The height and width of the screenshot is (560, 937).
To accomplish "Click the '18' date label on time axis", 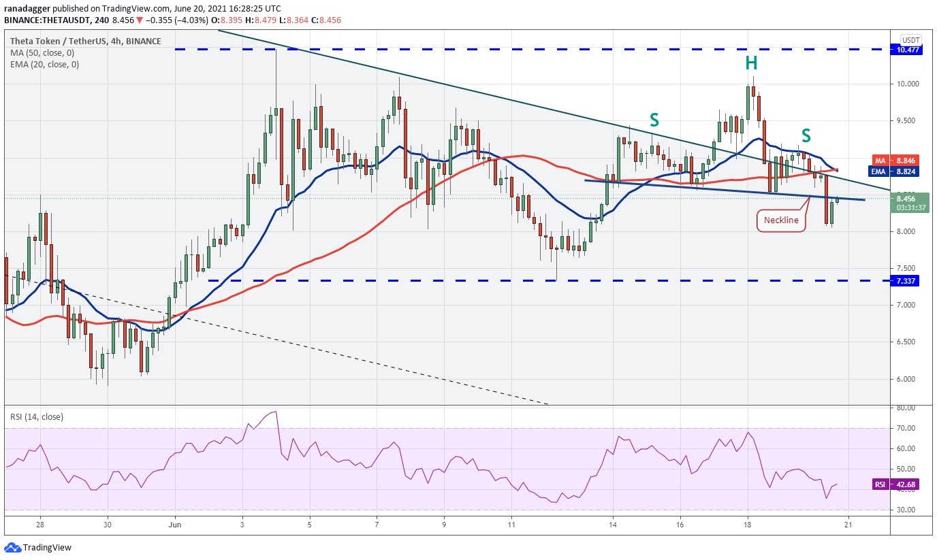I will click(x=747, y=525).
